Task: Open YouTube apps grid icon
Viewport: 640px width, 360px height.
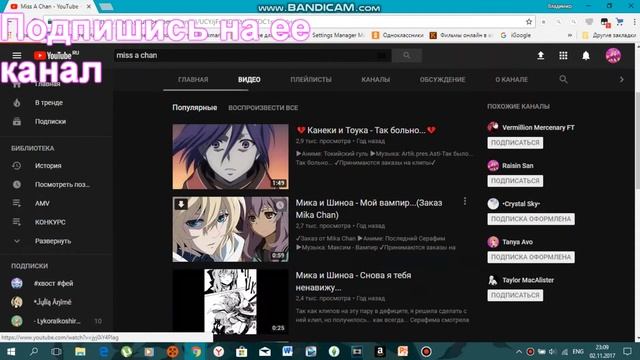Action: tap(563, 55)
